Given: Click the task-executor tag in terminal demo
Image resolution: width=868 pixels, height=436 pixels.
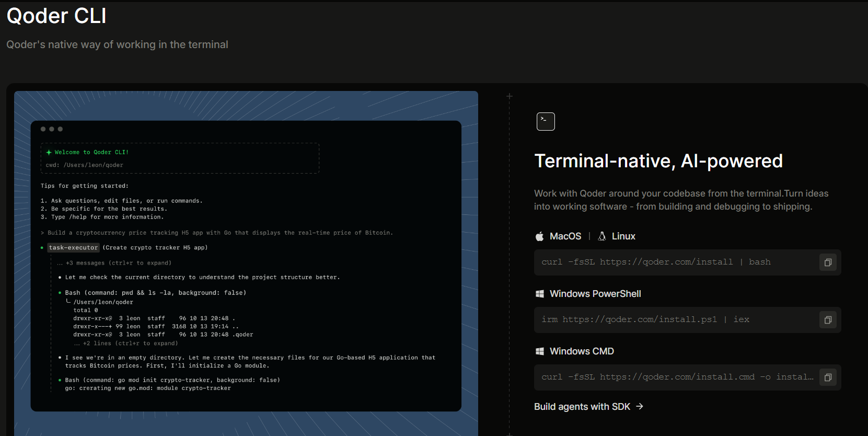Looking at the screenshot, I should click(73, 248).
